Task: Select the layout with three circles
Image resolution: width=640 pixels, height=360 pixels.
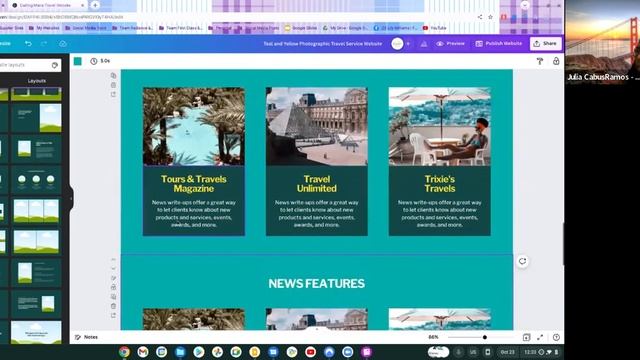Action: [36, 180]
